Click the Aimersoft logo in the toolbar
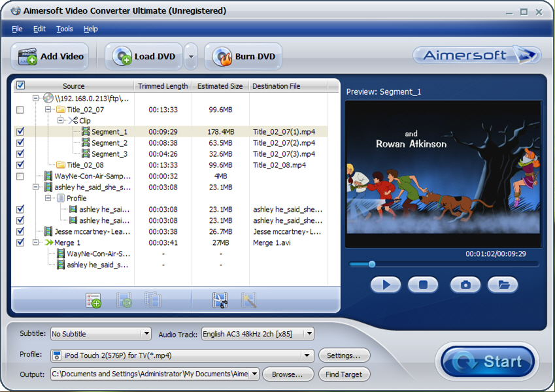555x392 pixels. pyautogui.click(x=477, y=56)
